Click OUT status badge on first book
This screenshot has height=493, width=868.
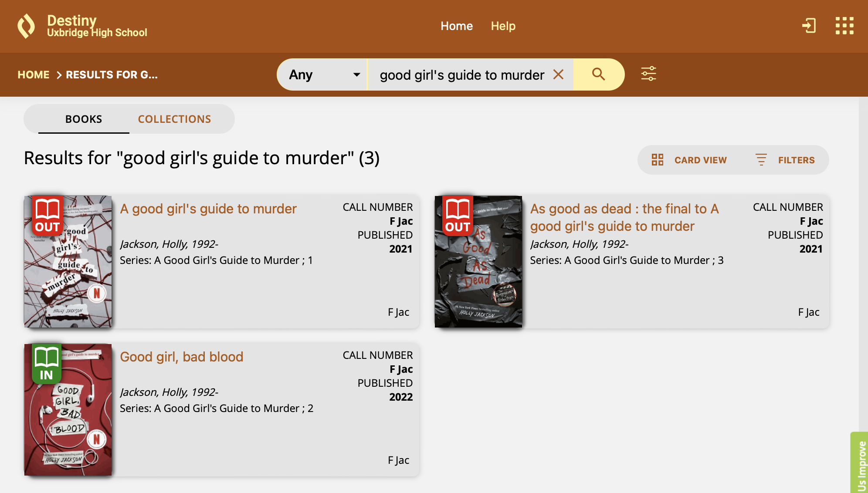tap(47, 216)
